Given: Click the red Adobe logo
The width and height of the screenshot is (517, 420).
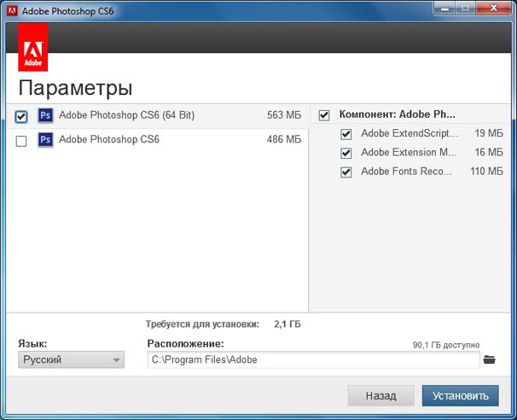Looking at the screenshot, I should coord(33,47).
